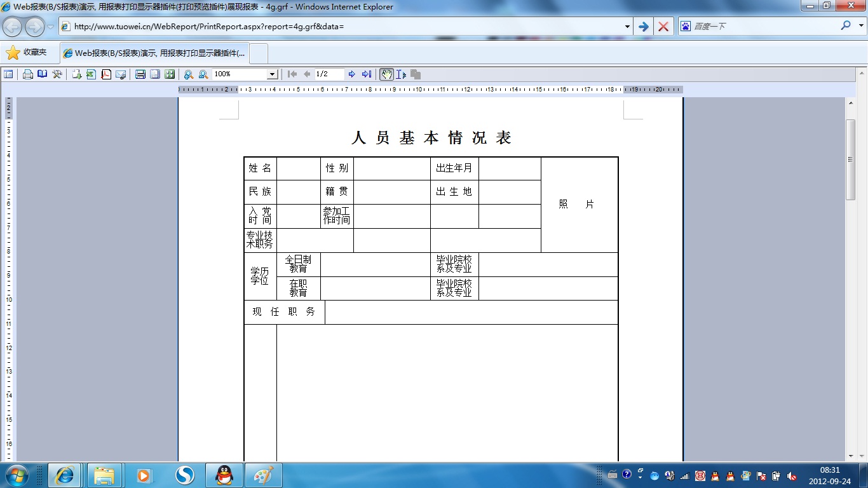Click the zoom out magnifier icon

pyautogui.click(x=203, y=74)
